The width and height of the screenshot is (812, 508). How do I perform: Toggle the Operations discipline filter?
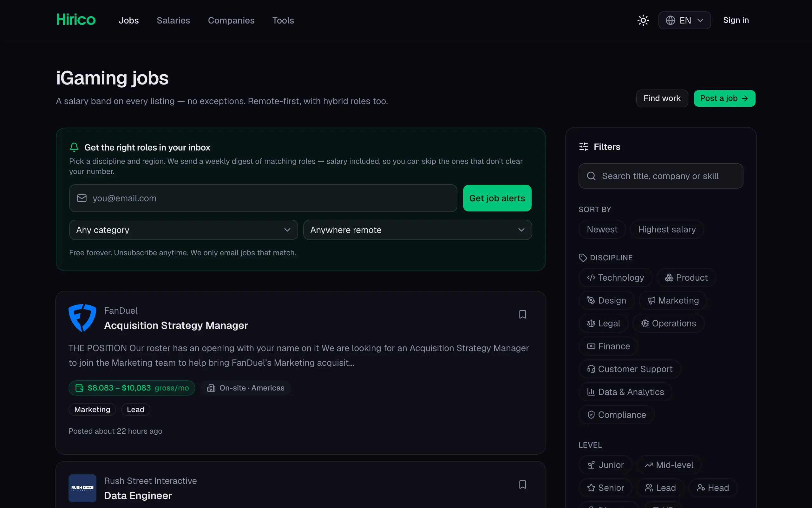tap(668, 323)
